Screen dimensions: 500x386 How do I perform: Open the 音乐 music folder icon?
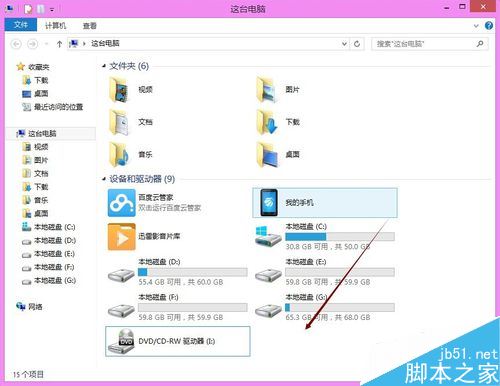119,154
